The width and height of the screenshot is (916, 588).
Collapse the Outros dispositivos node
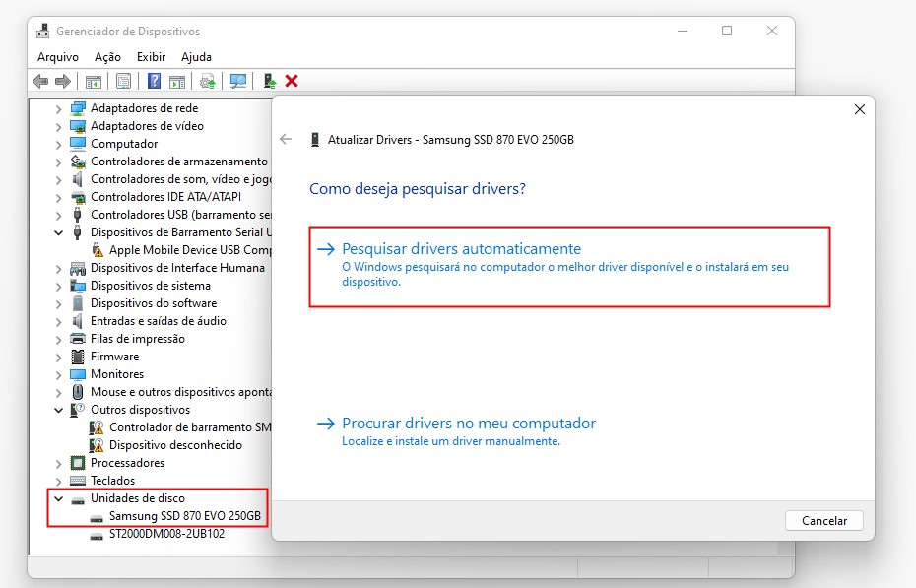click(58, 410)
